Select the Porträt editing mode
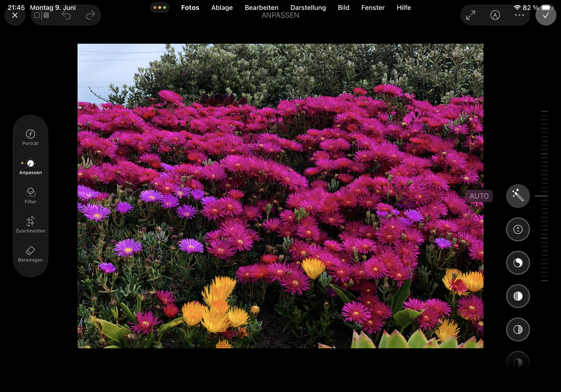The height and width of the screenshot is (392, 561). click(x=31, y=137)
